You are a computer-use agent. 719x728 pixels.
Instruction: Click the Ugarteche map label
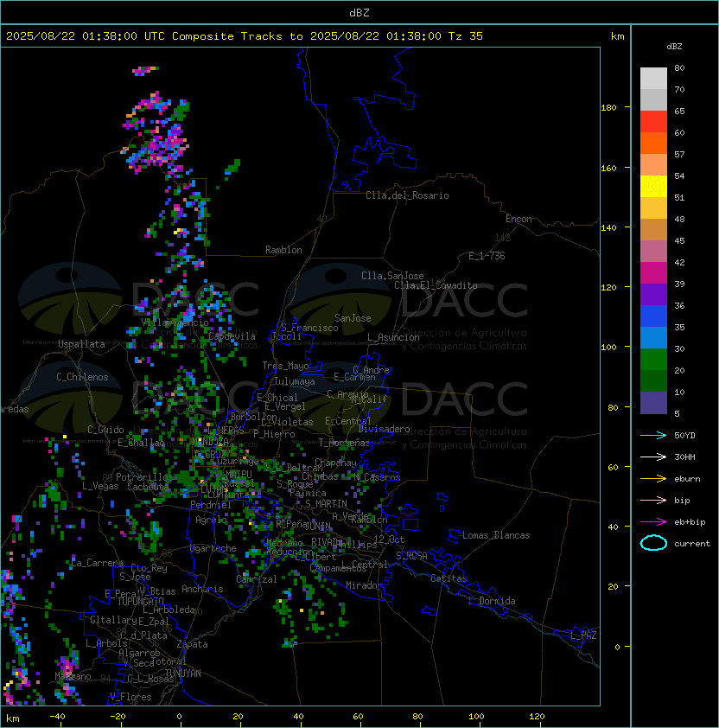(213, 548)
